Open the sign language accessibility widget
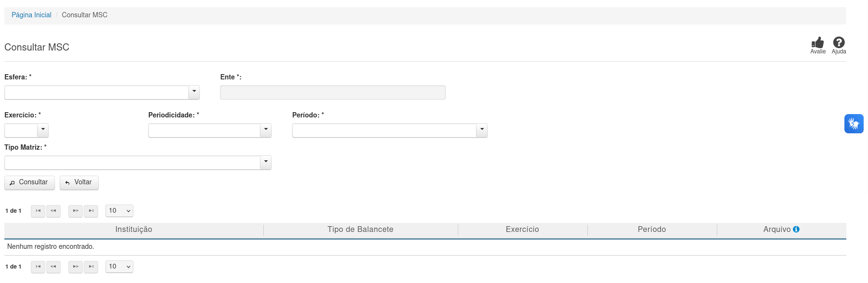 coord(854,124)
